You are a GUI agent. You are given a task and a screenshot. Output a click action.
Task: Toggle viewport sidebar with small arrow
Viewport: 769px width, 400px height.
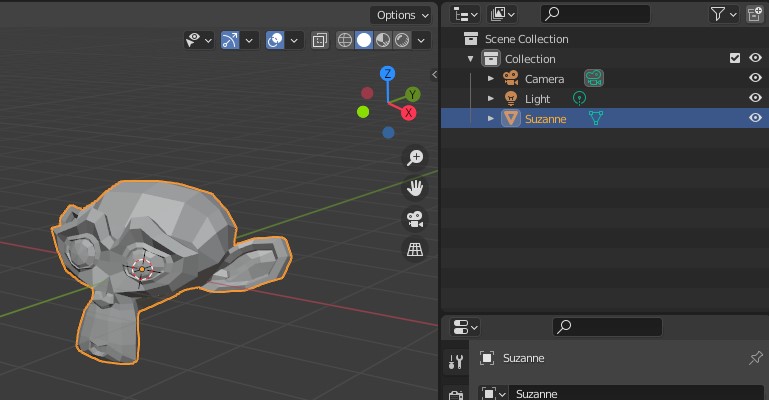click(x=434, y=75)
